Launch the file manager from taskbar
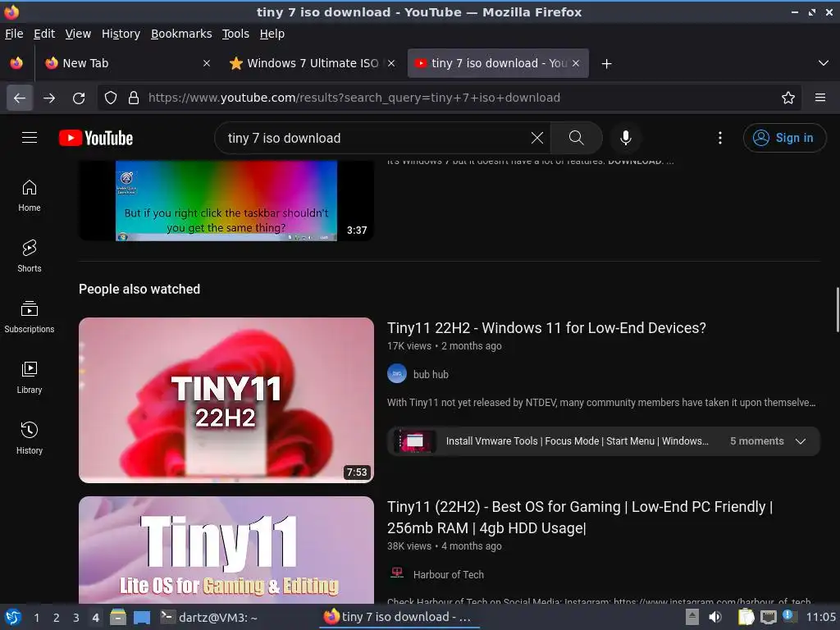840x630 pixels. coord(118,617)
